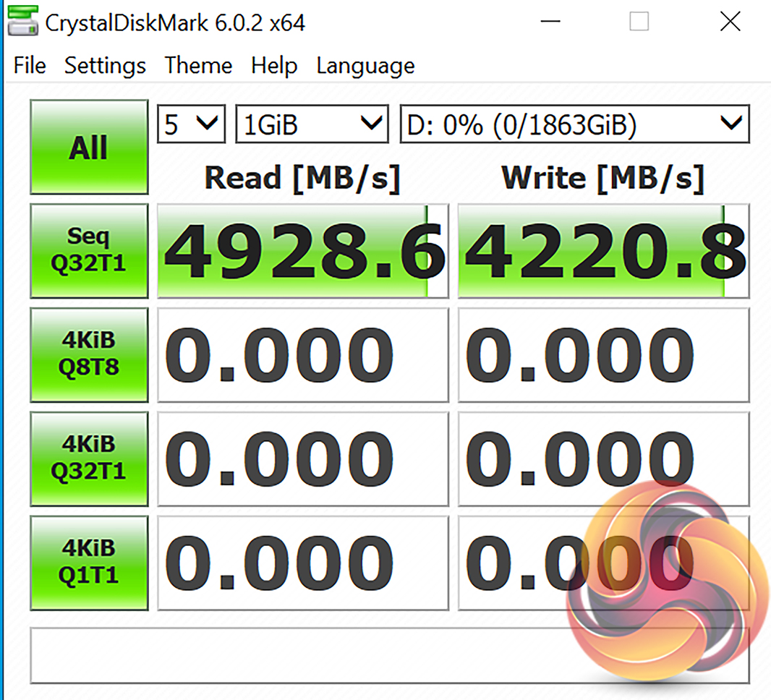Screen dimensions: 771x700
Task: Open the File menu
Action: click(30, 65)
